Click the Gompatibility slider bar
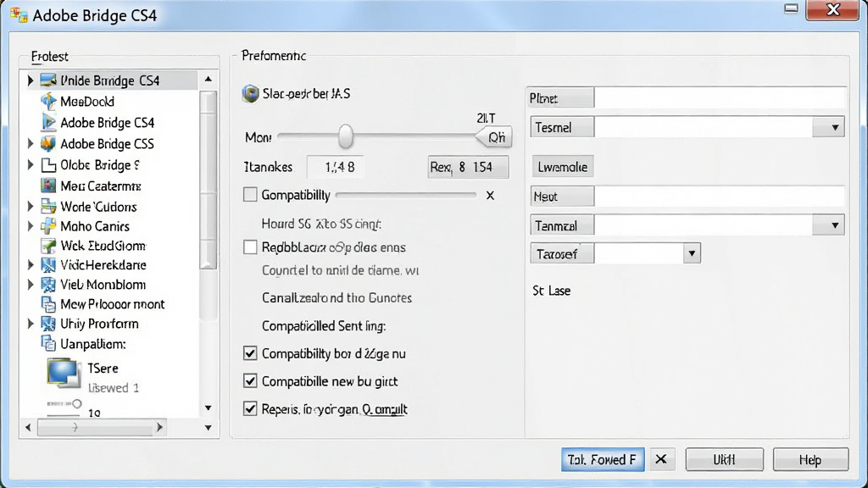 point(406,195)
